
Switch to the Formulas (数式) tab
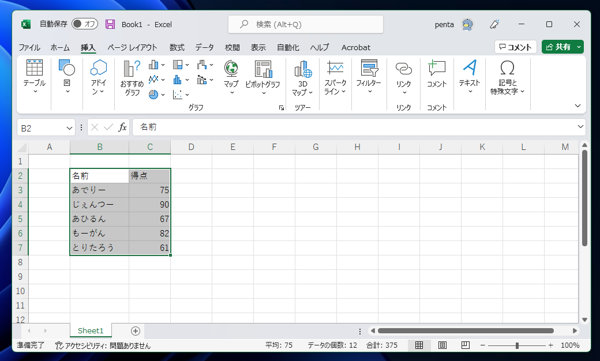tap(177, 47)
